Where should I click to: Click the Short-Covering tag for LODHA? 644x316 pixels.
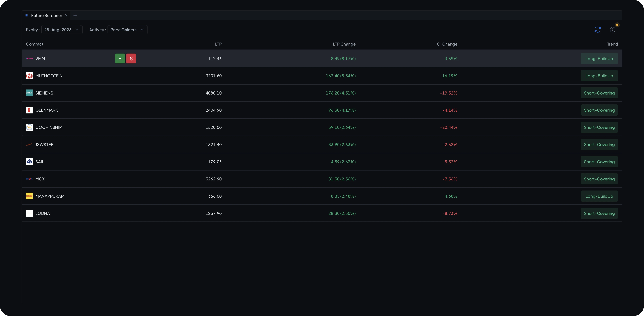(x=599, y=213)
